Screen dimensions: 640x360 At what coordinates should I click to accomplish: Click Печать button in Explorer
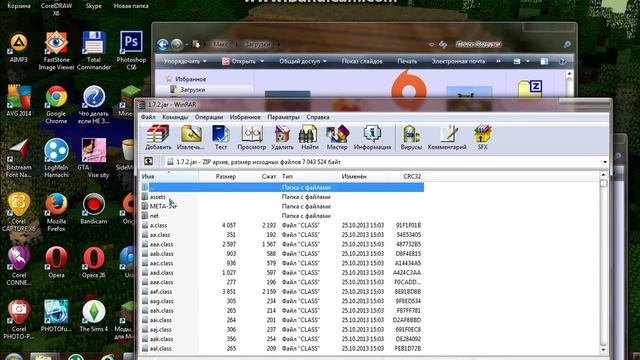click(x=407, y=61)
